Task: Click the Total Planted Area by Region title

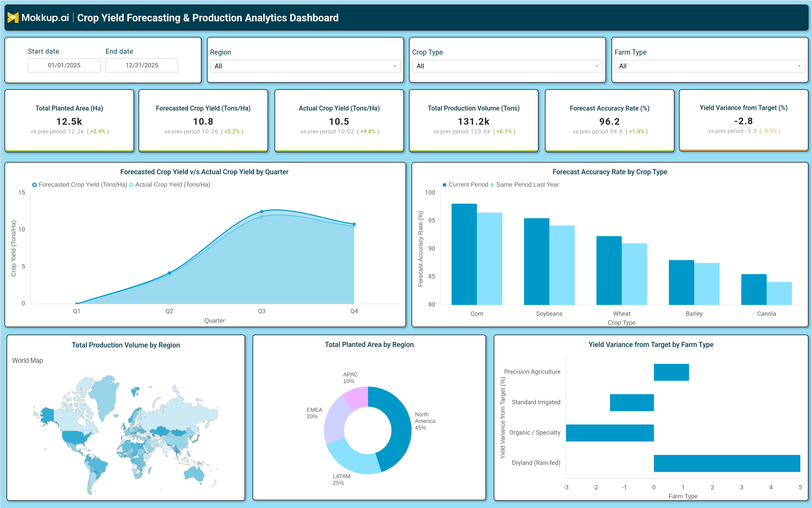Action: point(369,345)
